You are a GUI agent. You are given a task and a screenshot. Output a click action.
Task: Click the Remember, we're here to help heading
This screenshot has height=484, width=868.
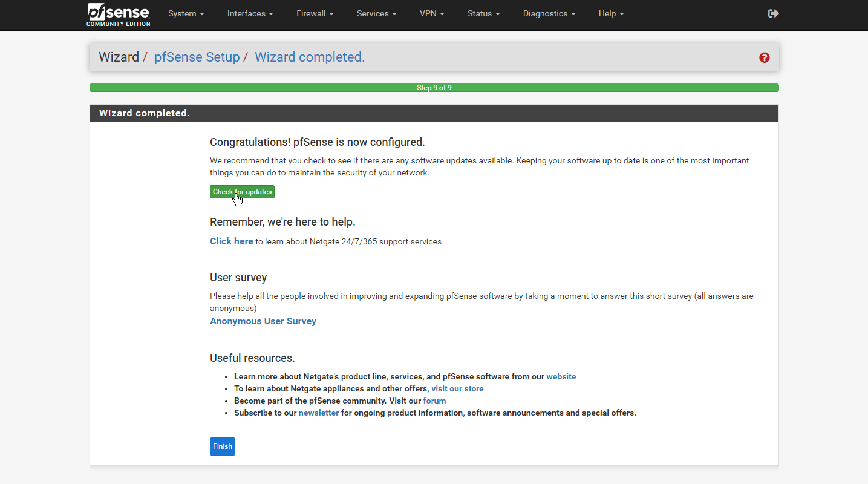point(282,222)
